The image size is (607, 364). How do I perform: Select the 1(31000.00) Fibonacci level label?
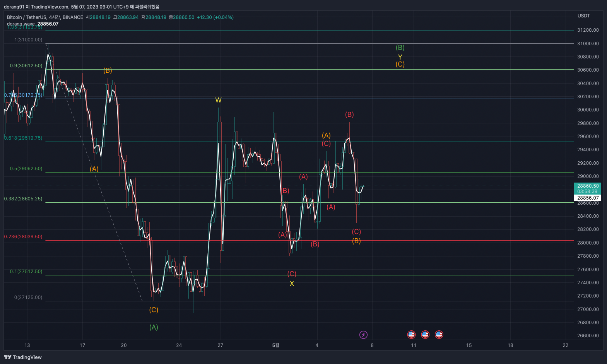click(29, 40)
